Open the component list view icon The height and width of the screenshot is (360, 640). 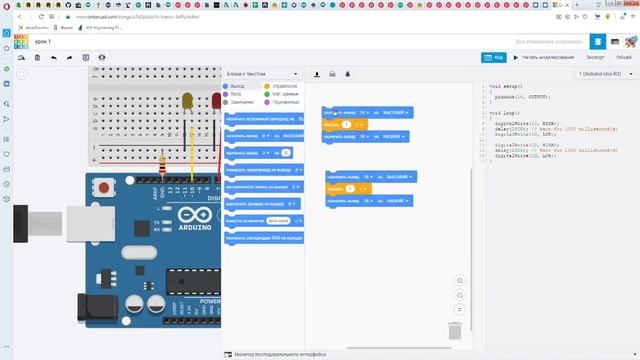(615, 42)
